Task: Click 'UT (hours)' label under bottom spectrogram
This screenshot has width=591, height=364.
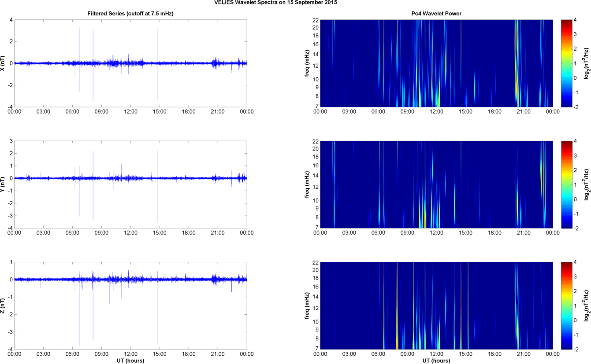Action: coord(436,360)
